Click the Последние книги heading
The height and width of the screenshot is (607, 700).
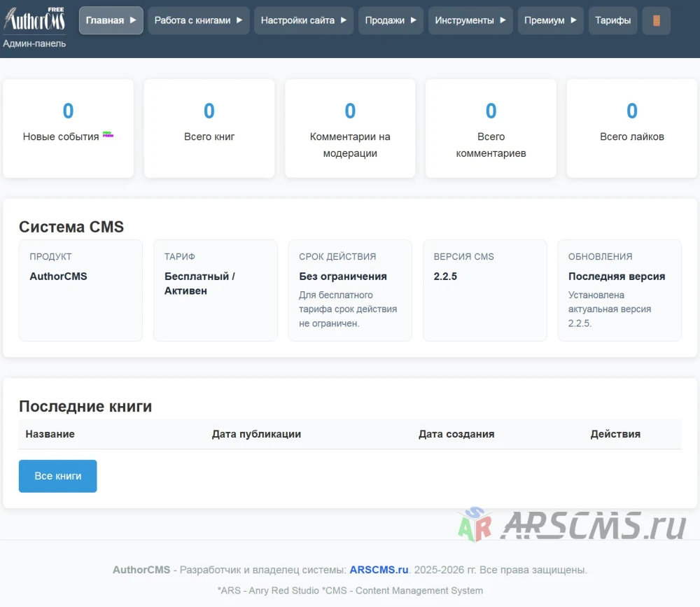pos(85,407)
